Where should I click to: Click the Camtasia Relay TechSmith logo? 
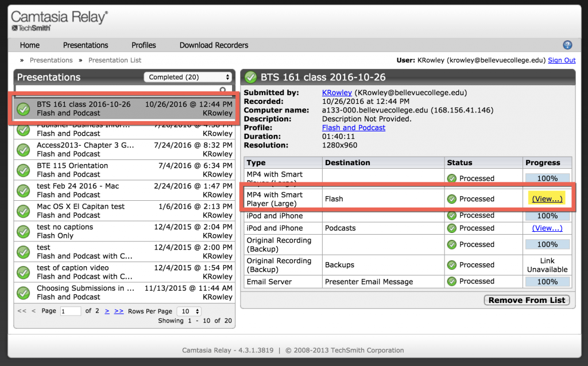60,21
